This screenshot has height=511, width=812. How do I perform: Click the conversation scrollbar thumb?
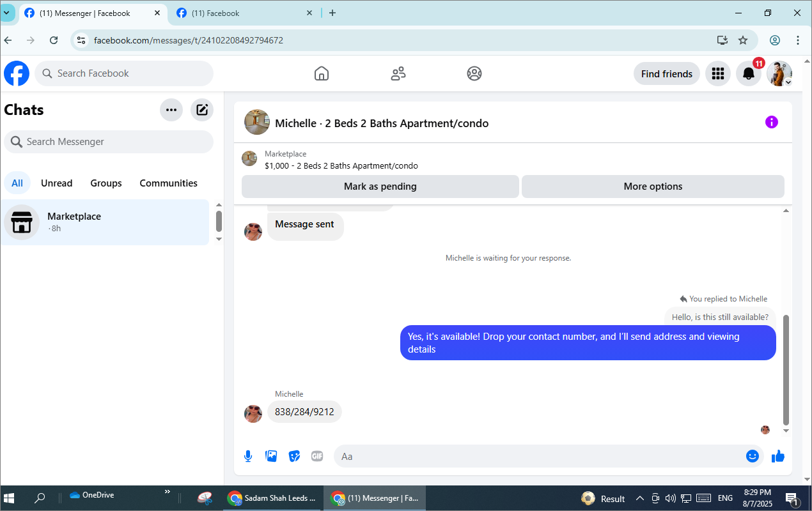[786, 369]
